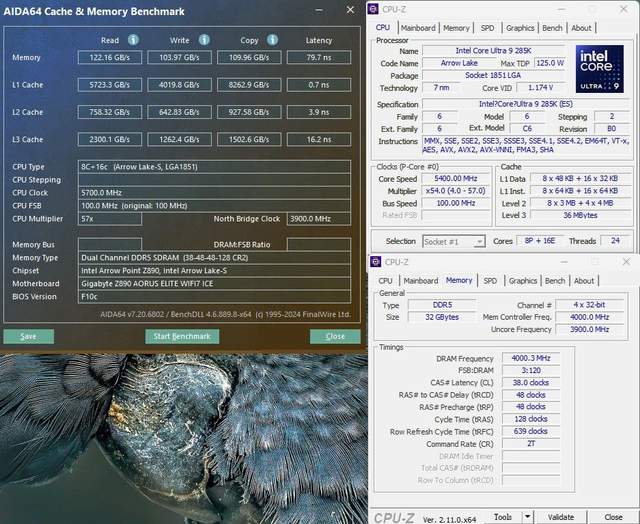The image size is (640, 524).
Task: Click the Tools button in CPU-Z
Action: [x=502, y=517]
